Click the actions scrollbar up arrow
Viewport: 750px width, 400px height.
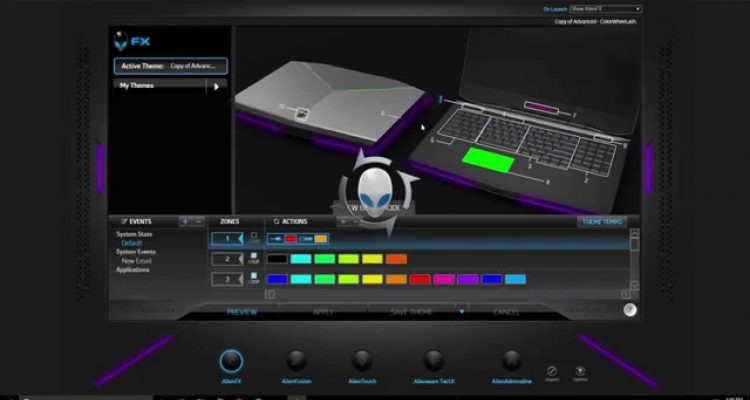click(x=635, y=233)
